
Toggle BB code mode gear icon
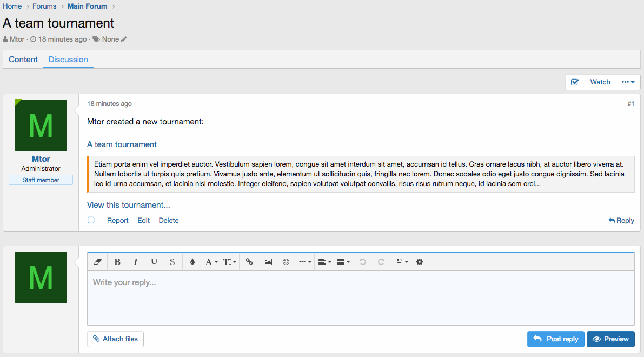click(x=420, y=262)
